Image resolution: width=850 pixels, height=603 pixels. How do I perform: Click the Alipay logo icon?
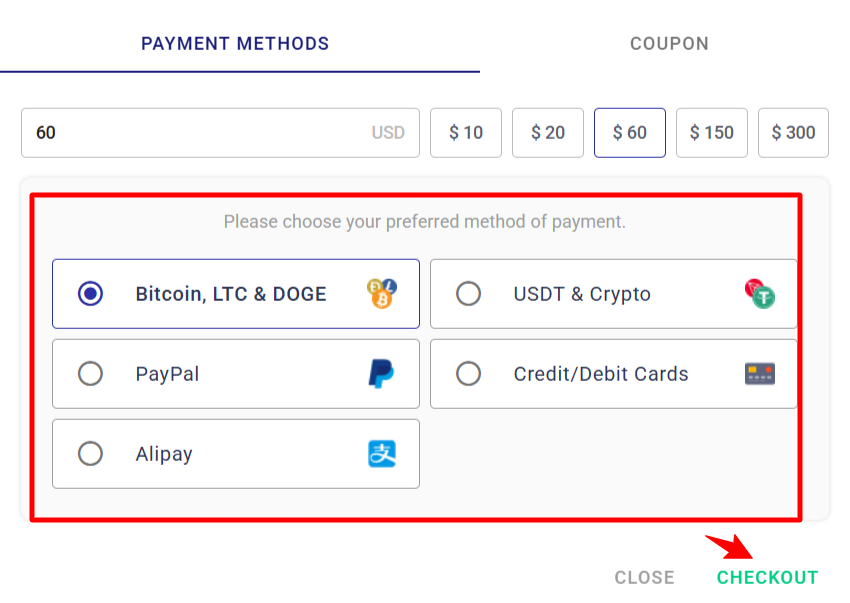[x=381, y=454]
